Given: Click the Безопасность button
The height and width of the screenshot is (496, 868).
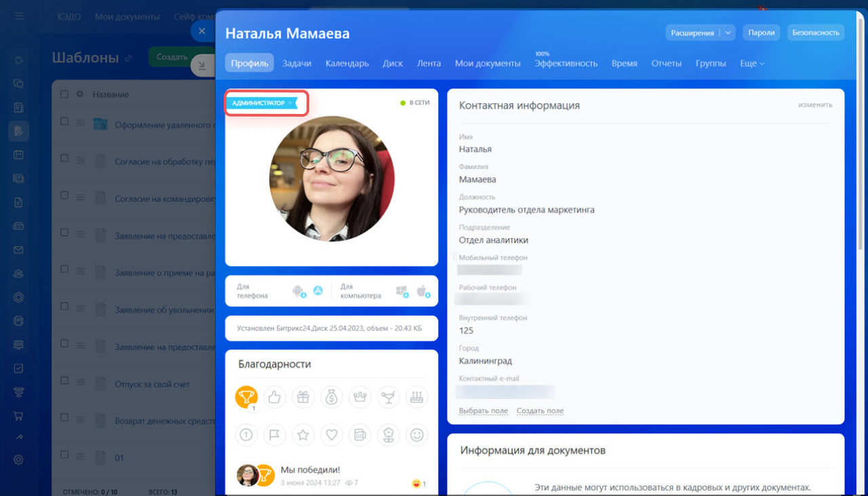Looking at the screenshot, I should point(816,32).
